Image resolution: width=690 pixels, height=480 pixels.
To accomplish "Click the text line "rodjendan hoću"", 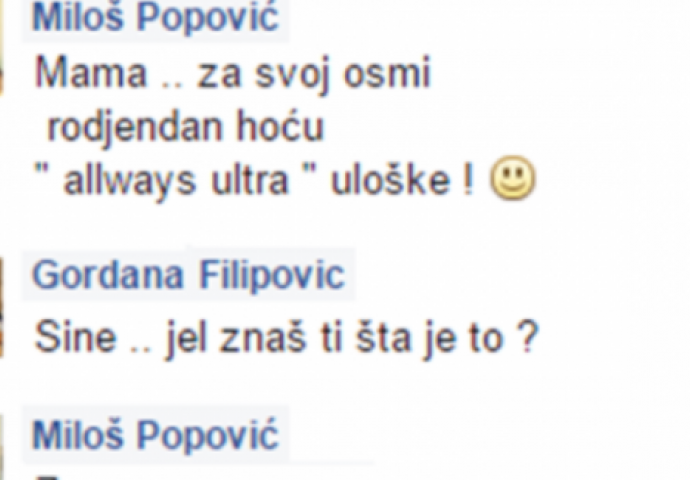I will coord(185,127).
